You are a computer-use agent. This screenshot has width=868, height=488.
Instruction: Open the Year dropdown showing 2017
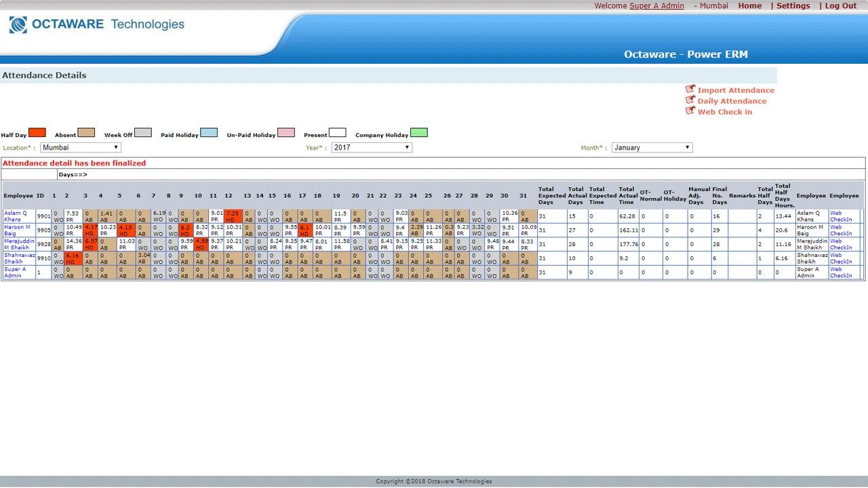(372, 147)
